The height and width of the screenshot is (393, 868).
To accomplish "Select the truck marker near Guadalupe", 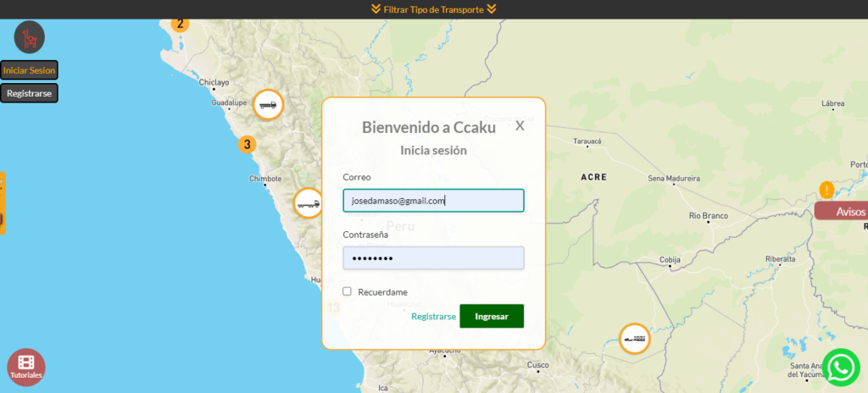I will pyautogui.click(x=268, y=105).
